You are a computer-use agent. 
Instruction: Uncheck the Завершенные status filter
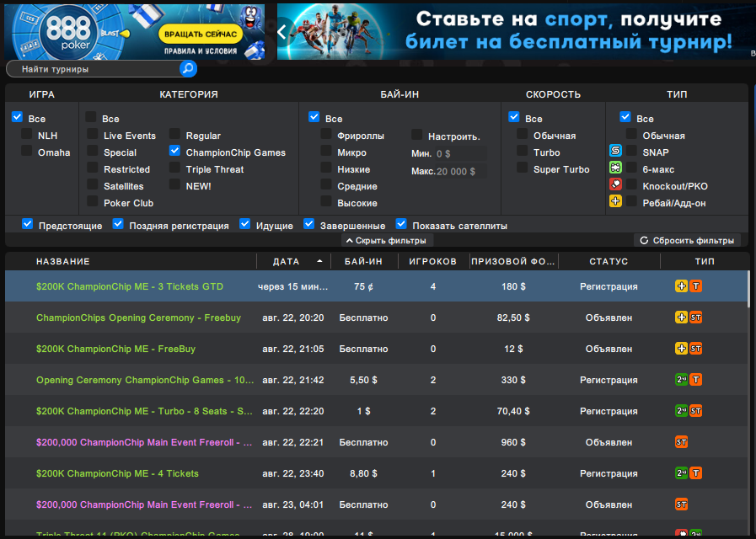pos(309,224)
